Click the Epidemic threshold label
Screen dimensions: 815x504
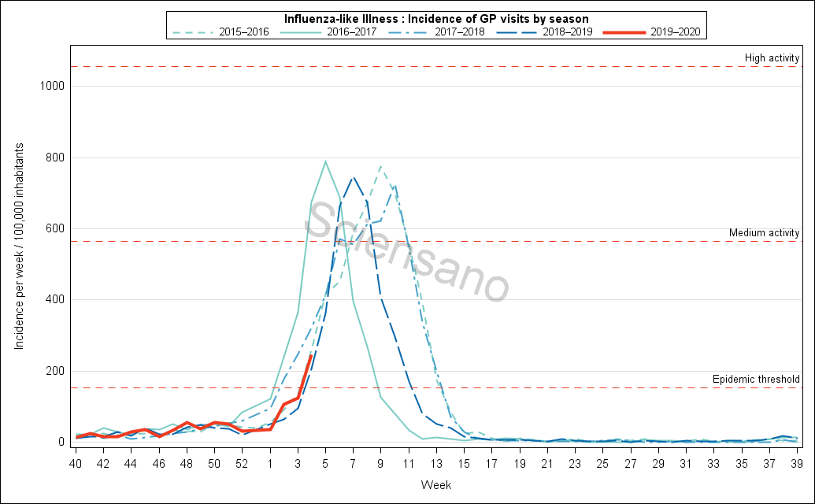coord(756,380)
